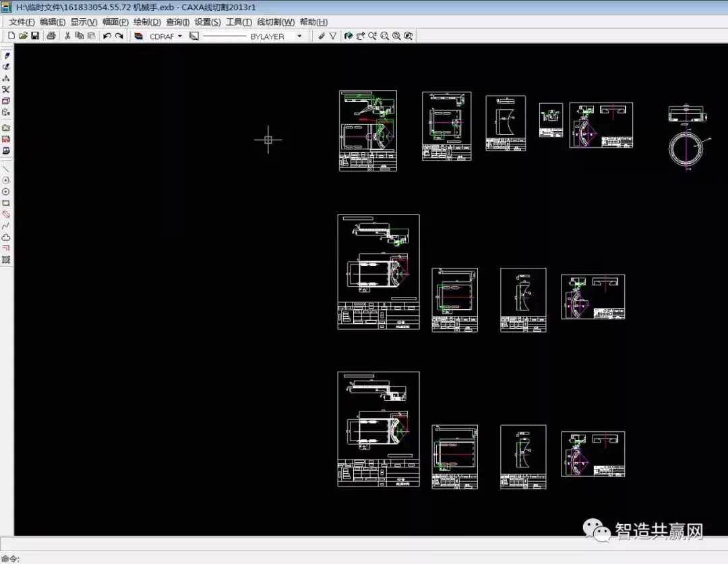Image resolution: width=728 pixels, height=564 pixels.
Task: Open the 幅面(P) menu
Action: pyautogui.click(x=115, y=22)
